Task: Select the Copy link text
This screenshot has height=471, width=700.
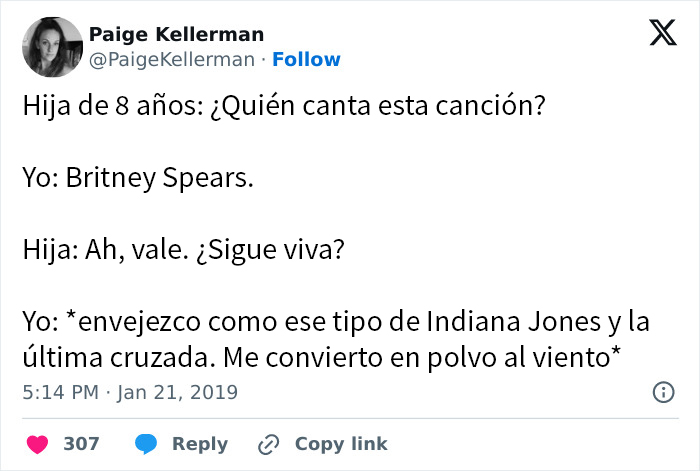Action: [x=340, y=443]
